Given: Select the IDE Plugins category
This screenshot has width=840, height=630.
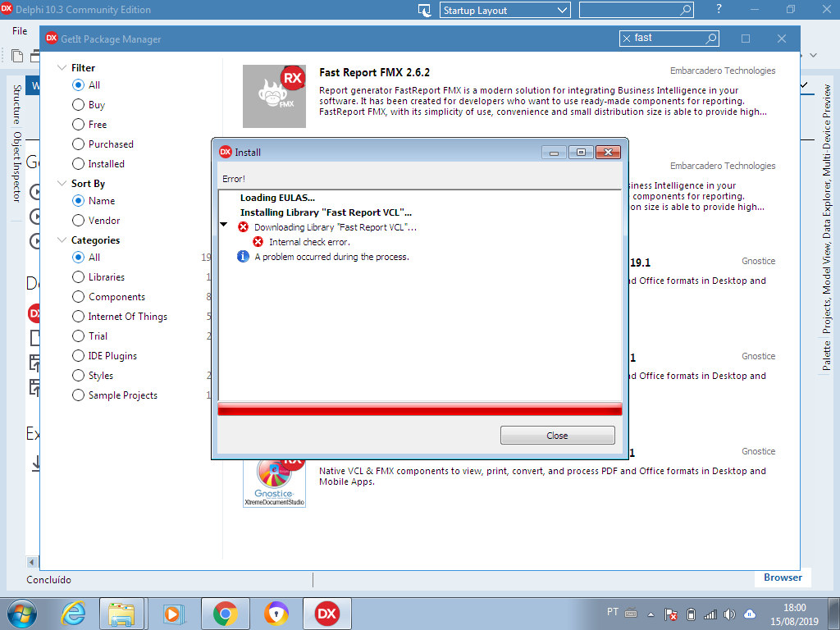Looking at the screenshot, I should coord(78,356).
